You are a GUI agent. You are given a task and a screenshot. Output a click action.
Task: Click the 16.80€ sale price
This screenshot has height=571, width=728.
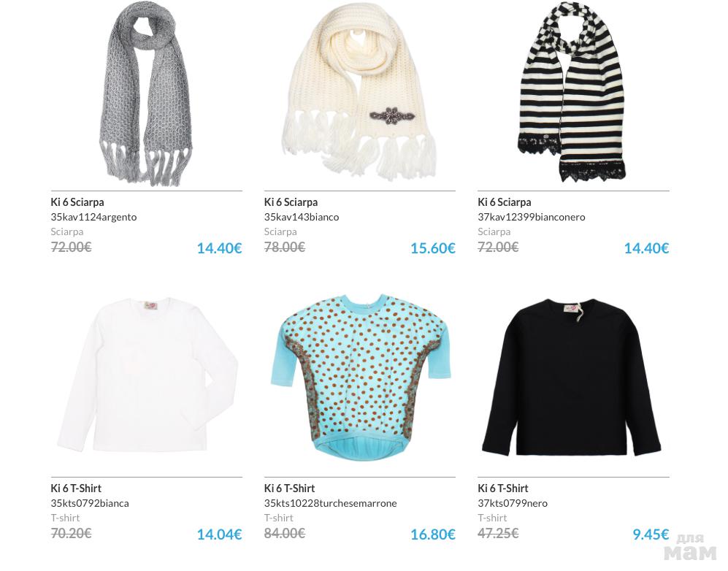click(x=433, y=534)
